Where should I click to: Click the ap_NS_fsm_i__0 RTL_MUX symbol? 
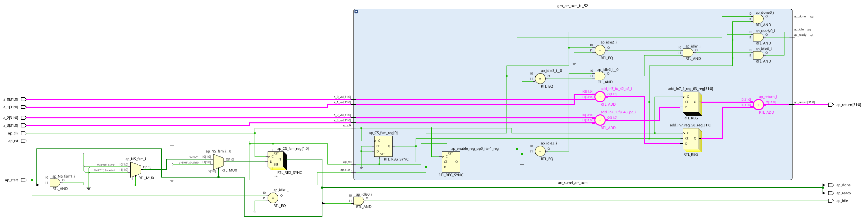pos(219,162)
